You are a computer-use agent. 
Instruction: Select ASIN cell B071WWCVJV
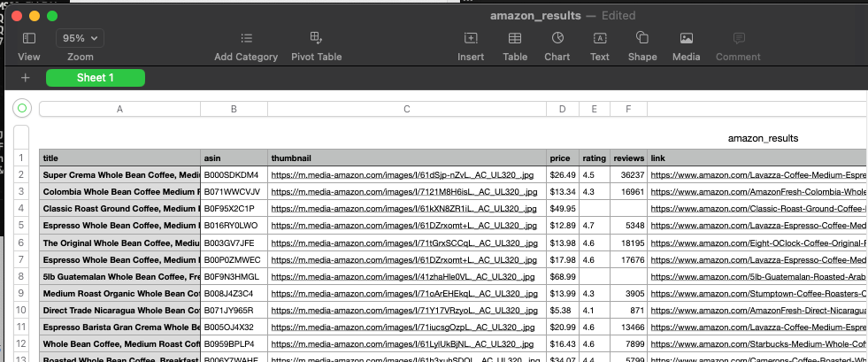[234, 192]
